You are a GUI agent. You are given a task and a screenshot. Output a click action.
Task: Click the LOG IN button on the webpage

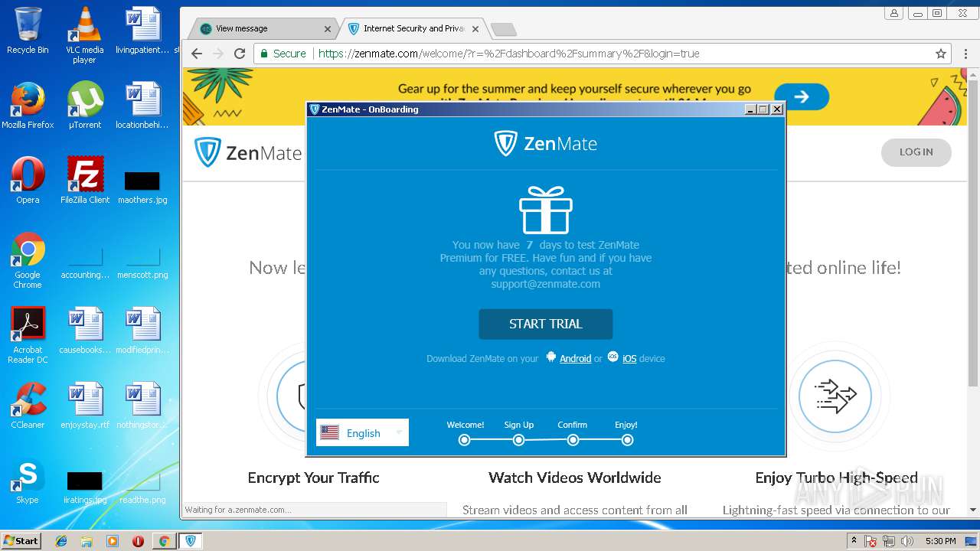pyautogui.click(x=916, y=152)
